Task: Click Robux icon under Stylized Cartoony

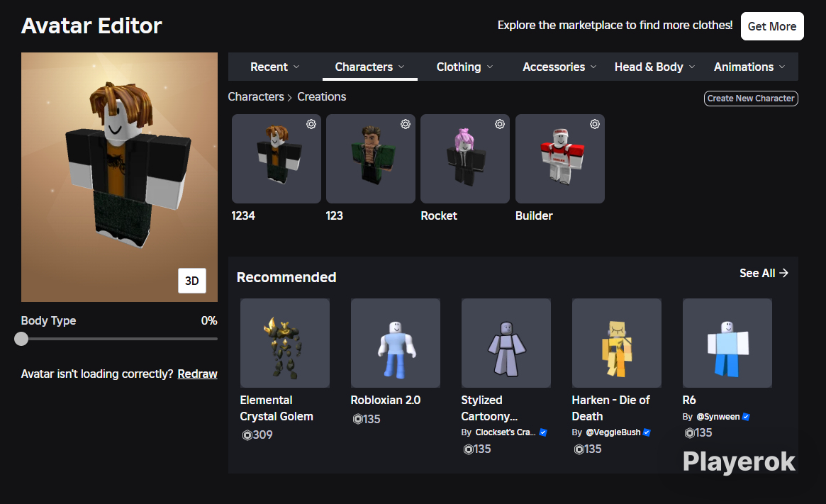Action: click(468, 449)
